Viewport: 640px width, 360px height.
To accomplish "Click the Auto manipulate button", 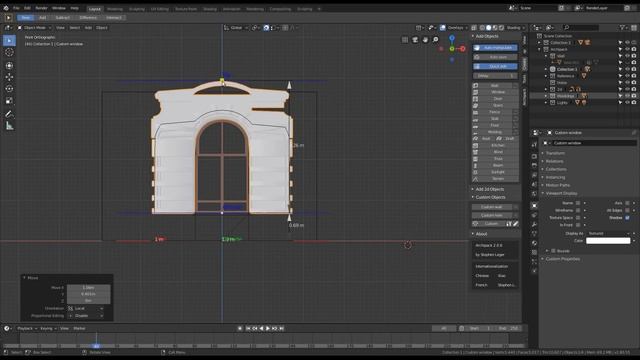I will click(x=495, y=48).
